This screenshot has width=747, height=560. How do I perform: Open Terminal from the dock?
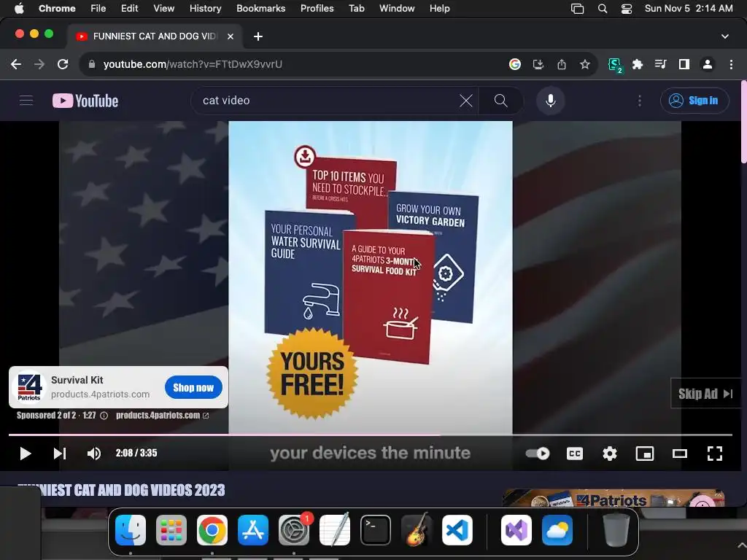point(376,530)
